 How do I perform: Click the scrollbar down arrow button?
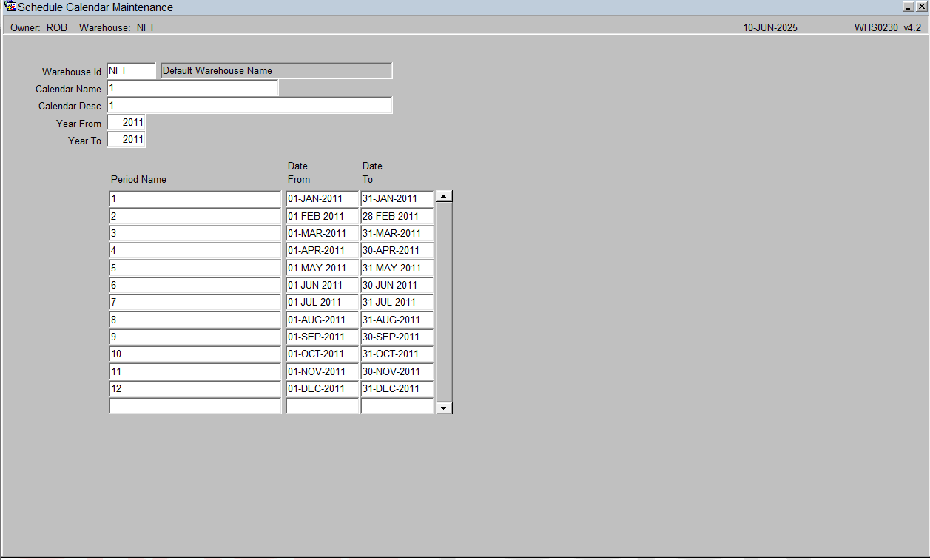pyautogui.click(x=444, y=408)
